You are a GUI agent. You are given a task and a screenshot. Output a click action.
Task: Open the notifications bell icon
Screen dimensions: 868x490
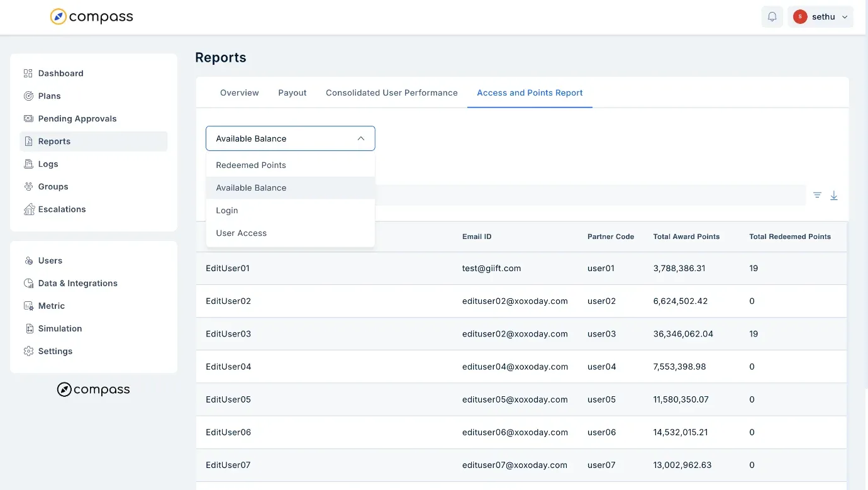click(x=772, y=17)
